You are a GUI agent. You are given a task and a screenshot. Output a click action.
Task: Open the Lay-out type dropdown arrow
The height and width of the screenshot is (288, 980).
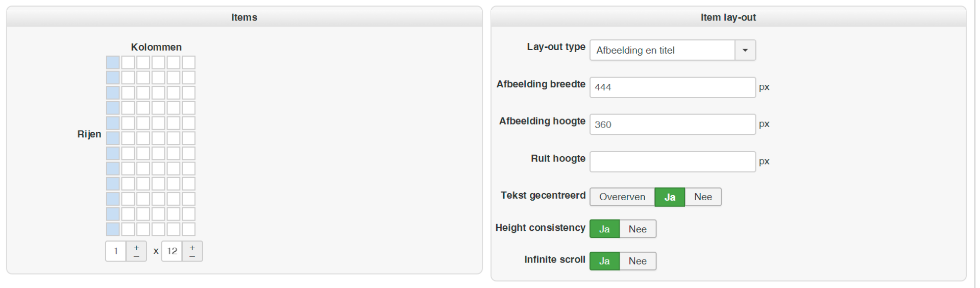pyautogui.click(x=745, y=50)
